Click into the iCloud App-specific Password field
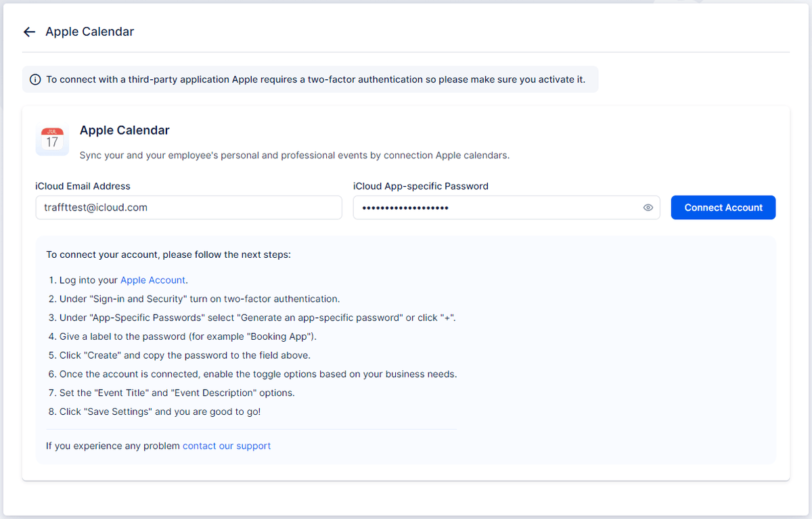Viewport: 812px width, 519px height. coord(497,208)
